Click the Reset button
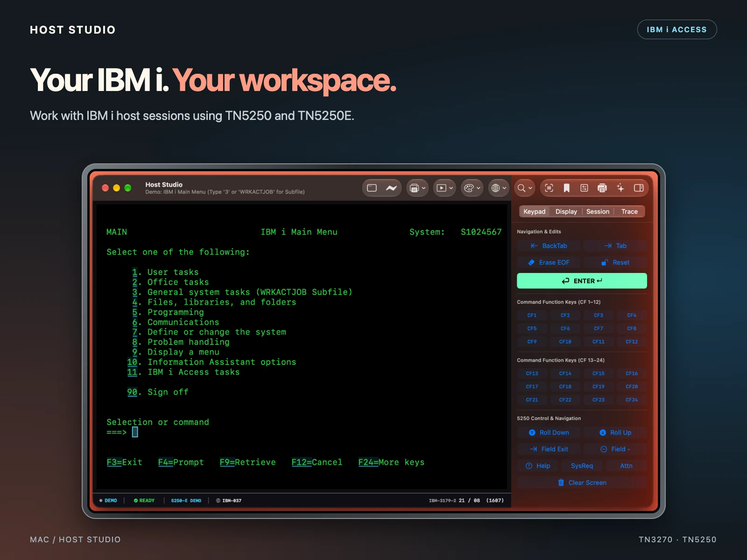747x560 pixels. point(615,263)
